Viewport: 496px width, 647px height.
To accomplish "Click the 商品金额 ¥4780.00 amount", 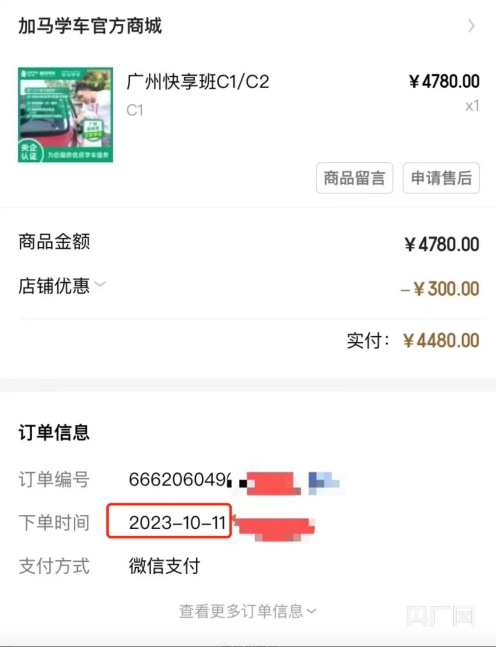I will [442, 244].
